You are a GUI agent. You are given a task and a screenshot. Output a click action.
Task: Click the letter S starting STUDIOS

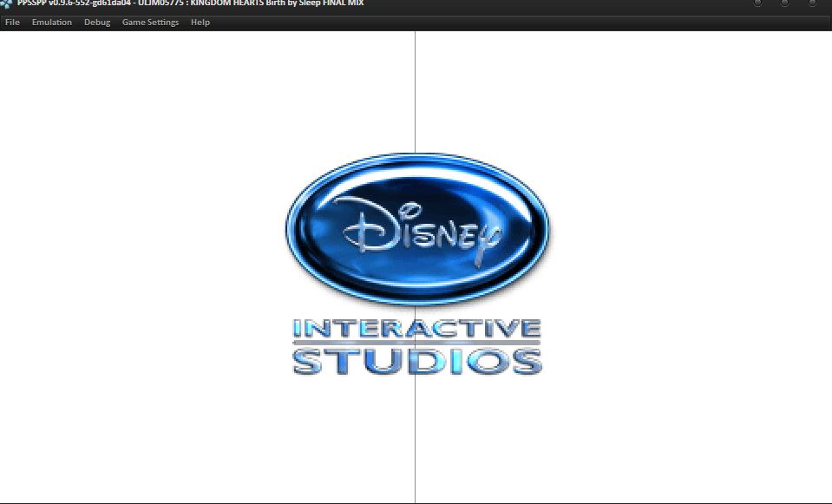[311, 360]
